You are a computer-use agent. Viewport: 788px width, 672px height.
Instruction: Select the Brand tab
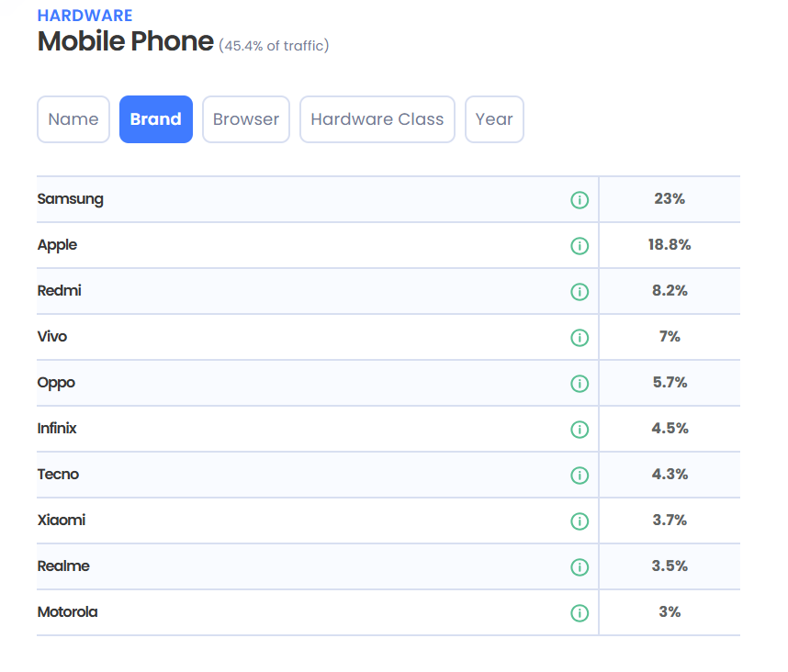[156, 119]
